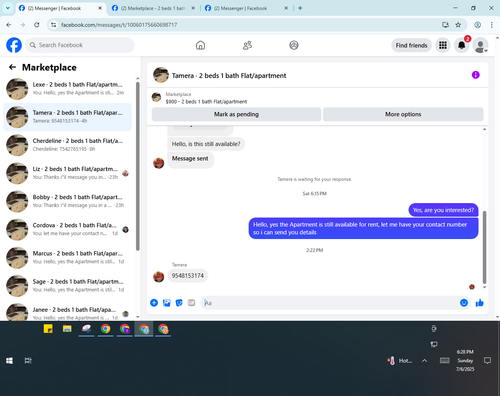Bookmark this page with the star icon
The width and height of the screenshot is (500, 396).
pyautogui.click(x=458, y=25)
